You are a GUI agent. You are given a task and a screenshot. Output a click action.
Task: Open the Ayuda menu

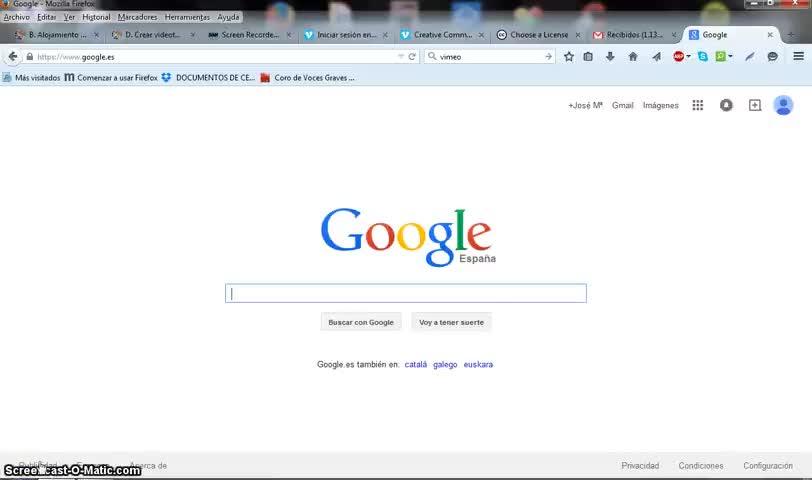point(228,17)
